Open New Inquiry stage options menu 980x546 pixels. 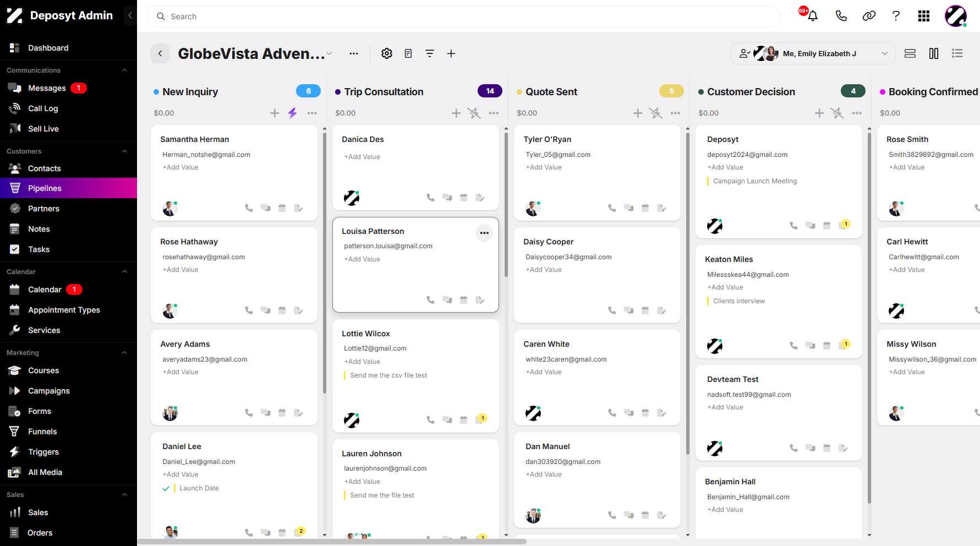tap(312, 113)
